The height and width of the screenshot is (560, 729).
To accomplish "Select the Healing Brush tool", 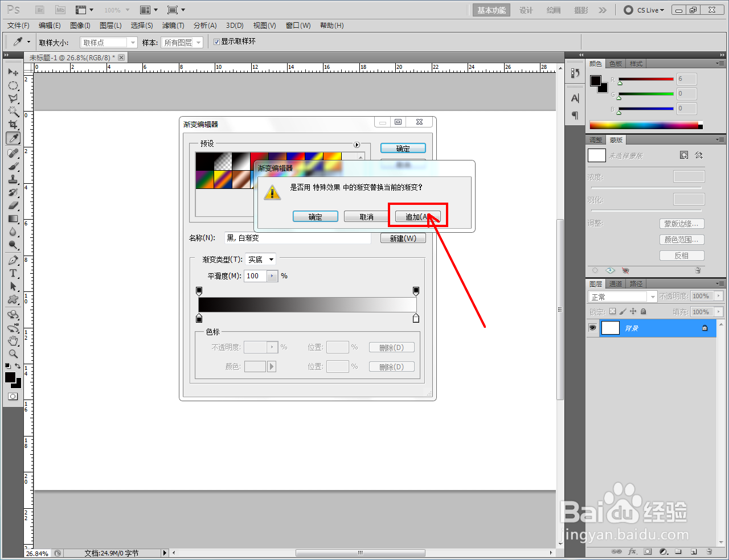I will pos(13,153).
